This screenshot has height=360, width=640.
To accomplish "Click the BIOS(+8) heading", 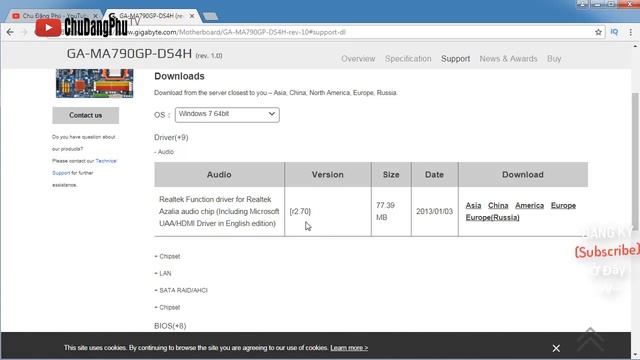I will coord(170,326).
